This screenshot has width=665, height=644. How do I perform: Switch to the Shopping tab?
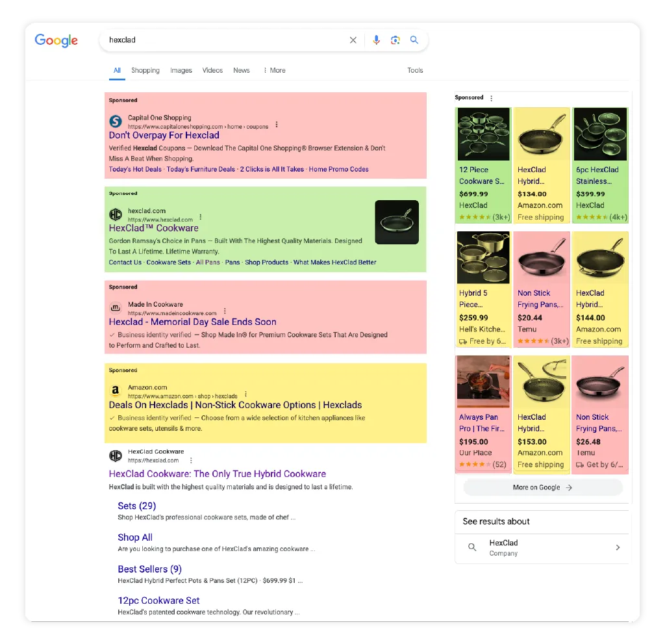click(x=145, y=70)
